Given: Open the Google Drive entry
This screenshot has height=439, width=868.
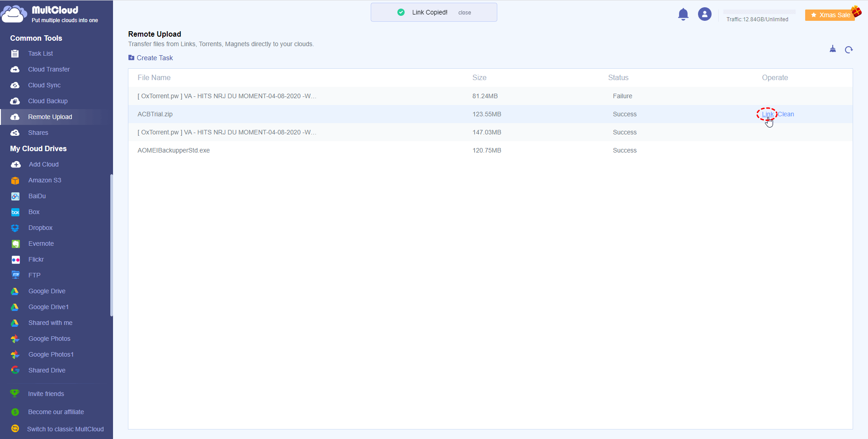Looking at the screenshot, I should [47, 291].
